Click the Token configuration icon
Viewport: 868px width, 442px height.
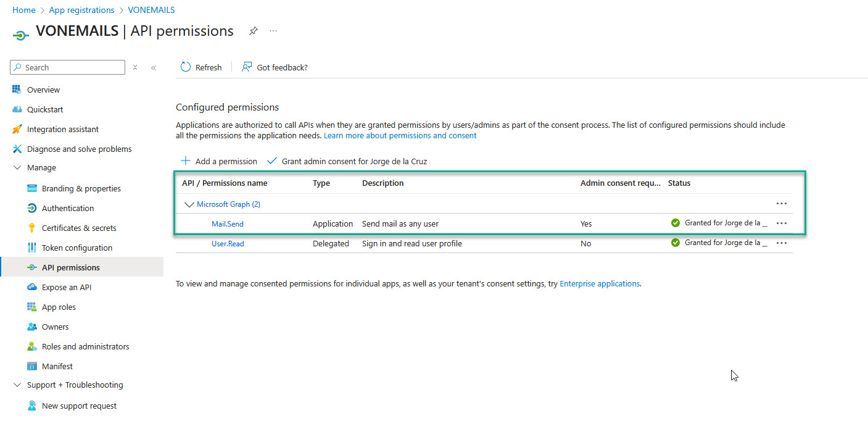[32, 248]
